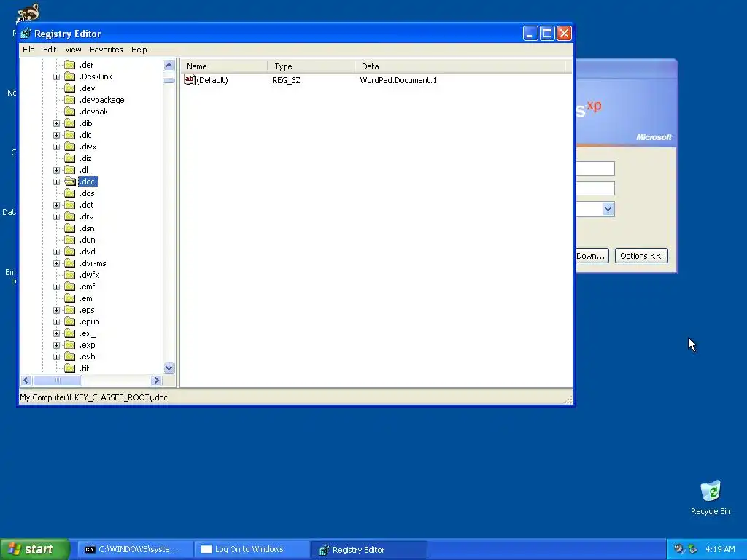
Task: Click the .dev folder icon
Action: point(69,88)
